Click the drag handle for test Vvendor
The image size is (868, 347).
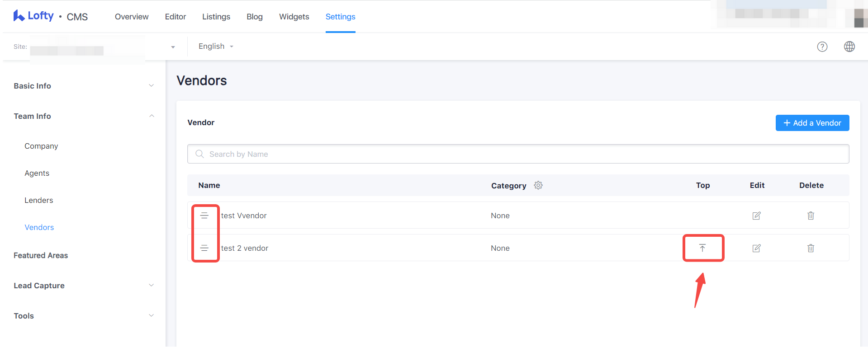pos(204,216)
